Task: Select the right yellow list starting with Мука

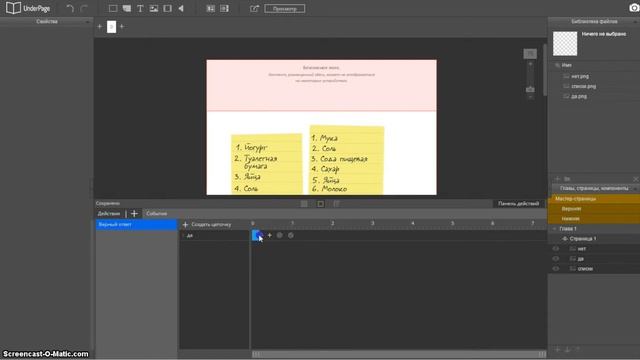Action: 347,160
